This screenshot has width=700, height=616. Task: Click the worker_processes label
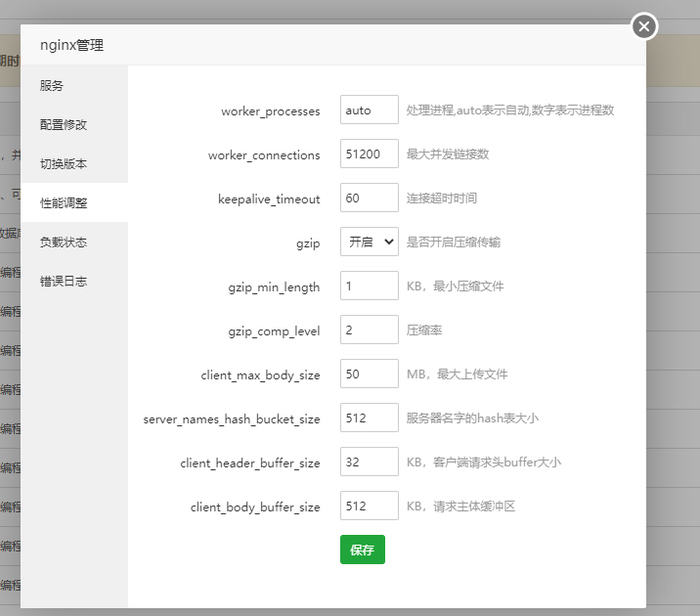pyautogui.click(x=271, y=110)
